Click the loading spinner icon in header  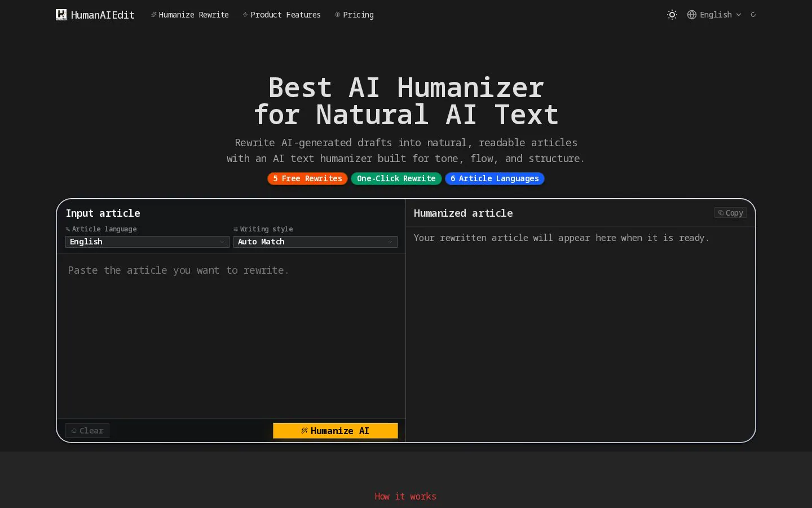[753, 15]
